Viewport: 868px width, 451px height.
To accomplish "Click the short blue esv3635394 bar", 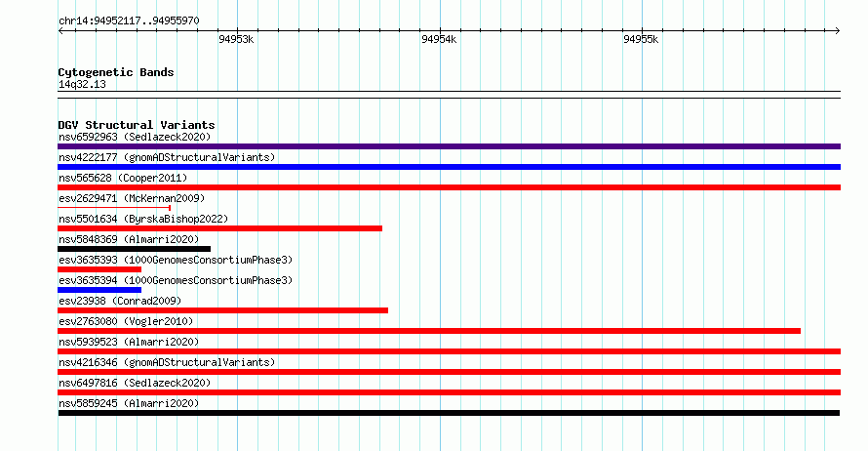I will pyautogui.click(x=99, y=290).
